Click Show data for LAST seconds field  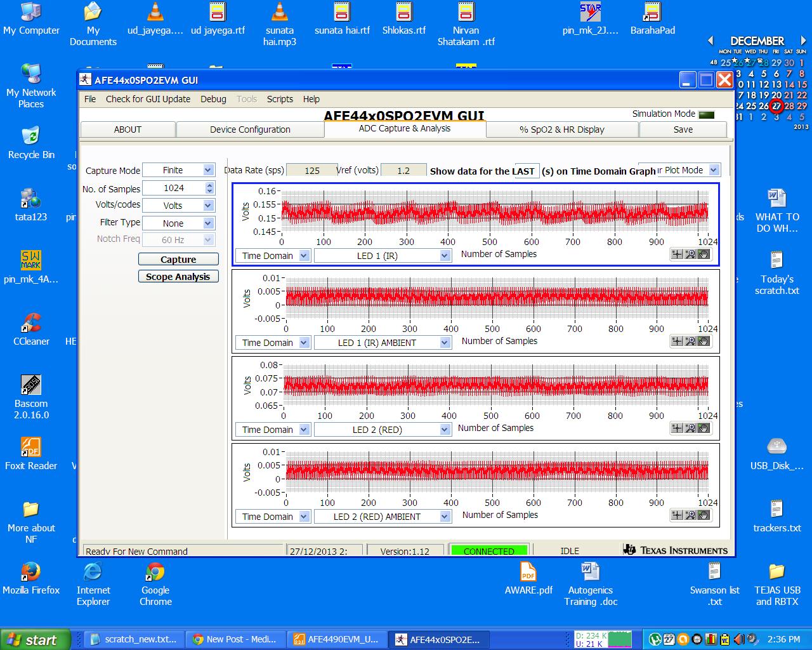tap(526, 171)
